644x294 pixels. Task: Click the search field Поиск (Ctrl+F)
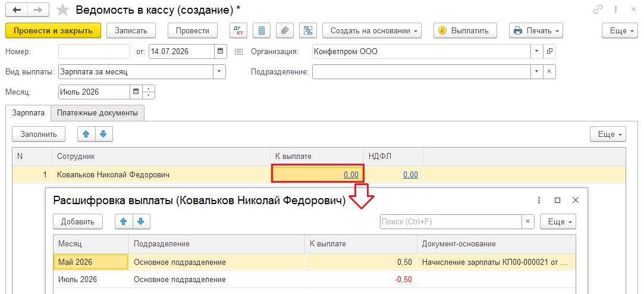(x=451, y=221)
